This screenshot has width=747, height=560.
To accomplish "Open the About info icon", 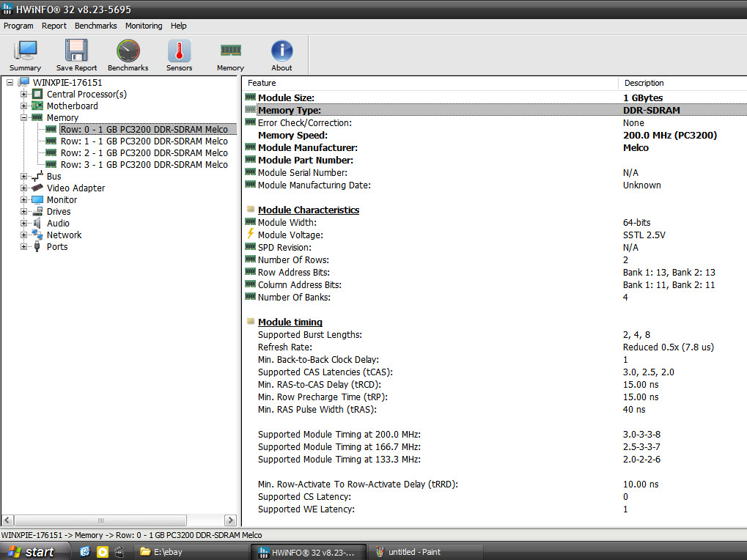I will point(281,55).
